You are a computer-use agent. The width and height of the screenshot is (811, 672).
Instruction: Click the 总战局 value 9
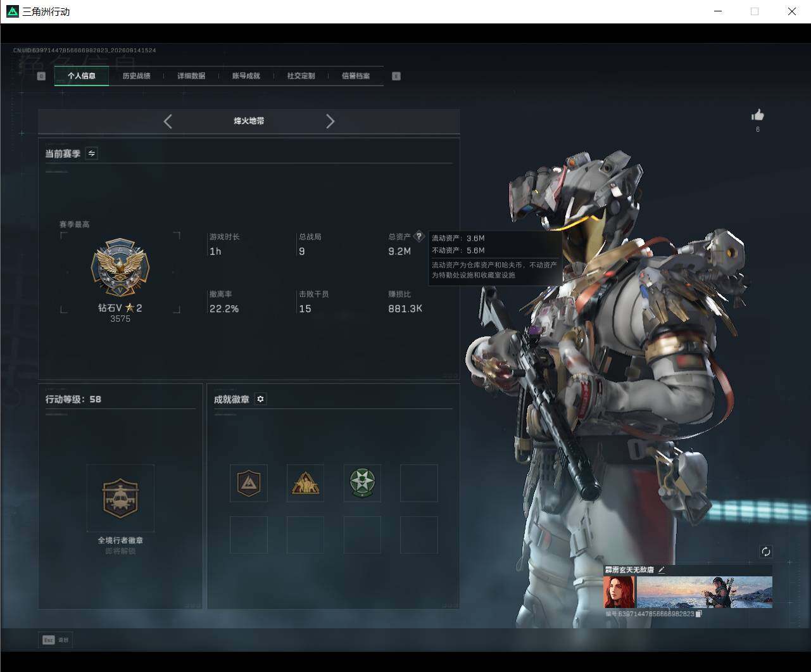click(x=302, y=251)
